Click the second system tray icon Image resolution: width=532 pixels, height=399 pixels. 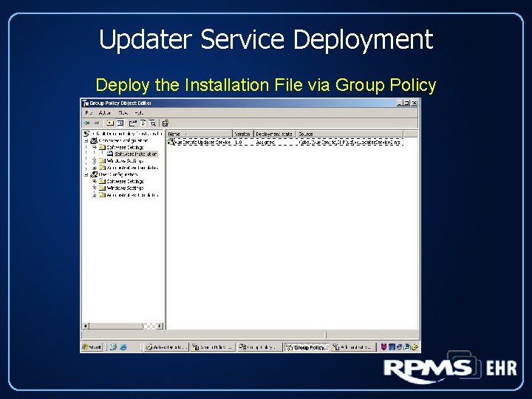pos(392,347)
